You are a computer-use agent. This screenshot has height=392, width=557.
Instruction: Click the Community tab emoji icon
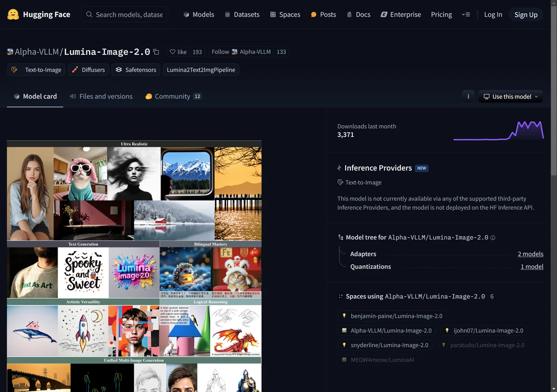pos(149,96)
